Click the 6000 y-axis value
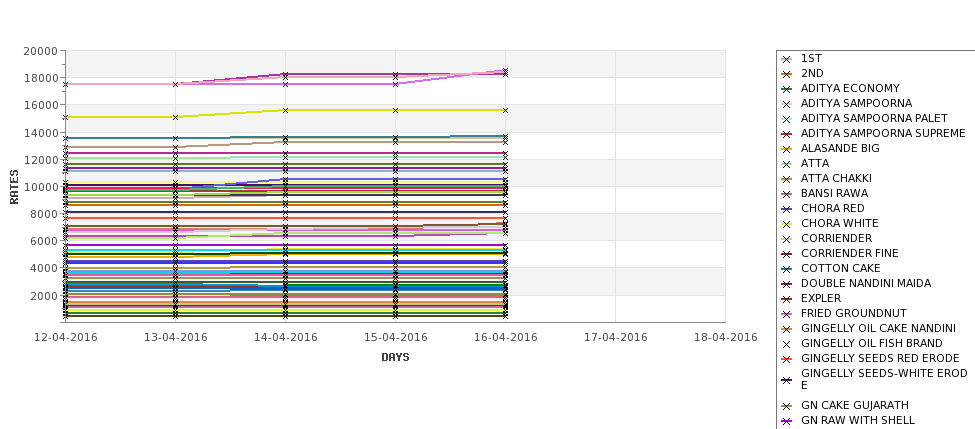Viewport: 975px width, 429px height. click(x=44, y=241)
